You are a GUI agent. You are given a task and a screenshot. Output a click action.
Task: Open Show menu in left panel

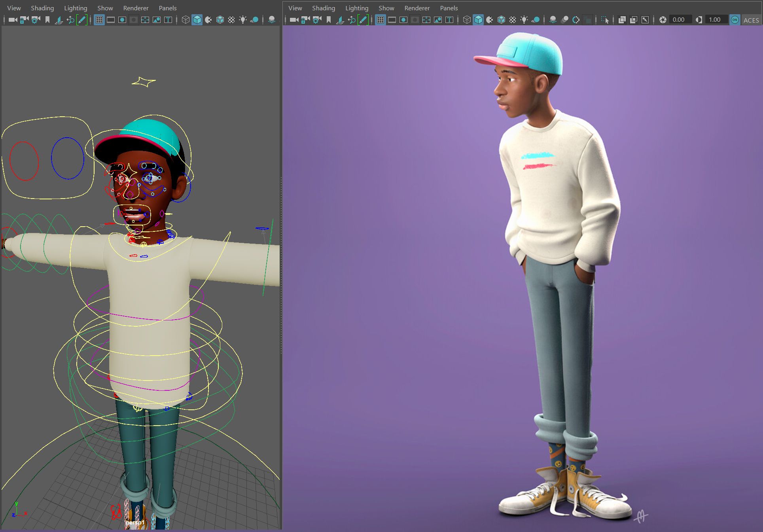(x=105, y=8)
